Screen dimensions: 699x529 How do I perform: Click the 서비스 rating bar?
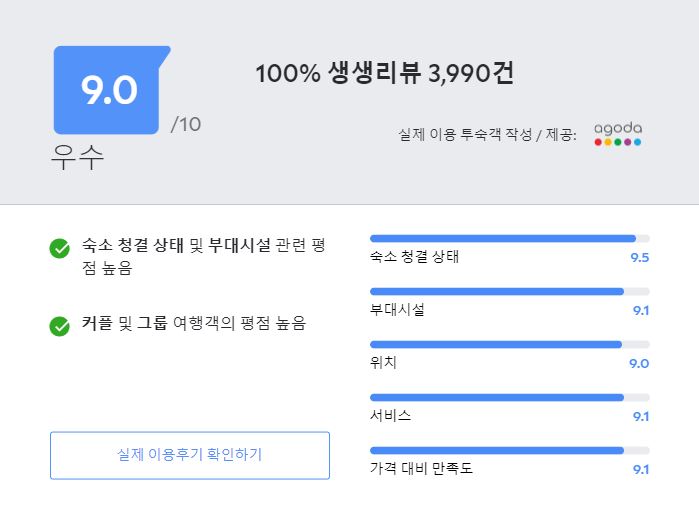(x=510, y=398)
